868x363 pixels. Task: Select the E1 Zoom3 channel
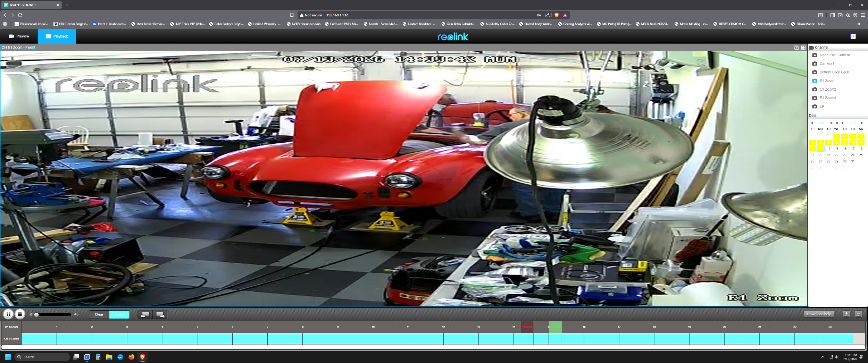point(828,98)
